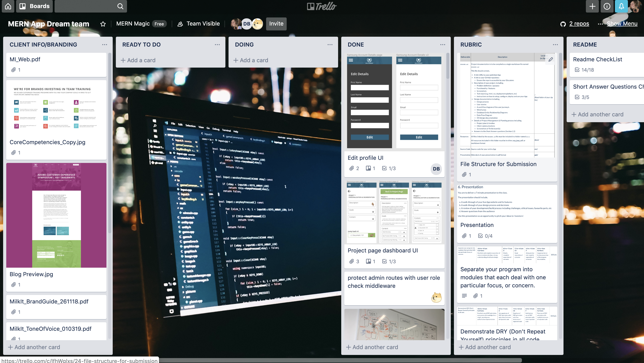Add a card in READY TO DO list
The width and height of the screenshot is (644, 363).
pos(138,60)
